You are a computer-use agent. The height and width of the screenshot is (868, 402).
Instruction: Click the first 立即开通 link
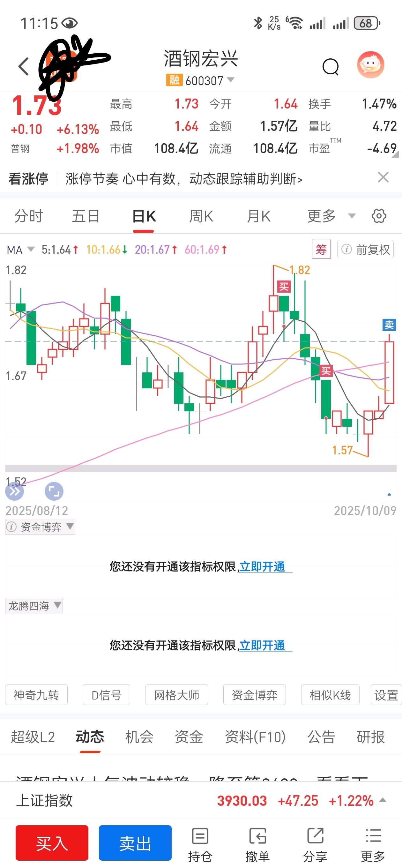point(262,566)
